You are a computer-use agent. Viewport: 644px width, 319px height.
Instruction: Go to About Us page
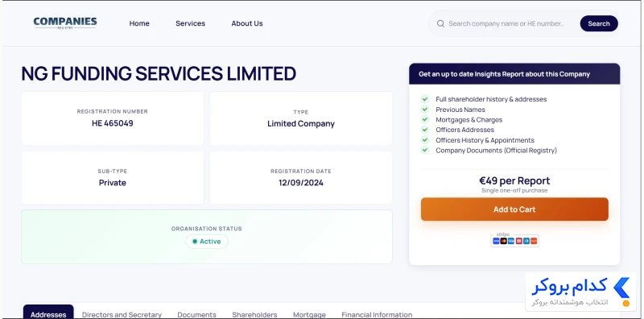click(x=247, y=23)
